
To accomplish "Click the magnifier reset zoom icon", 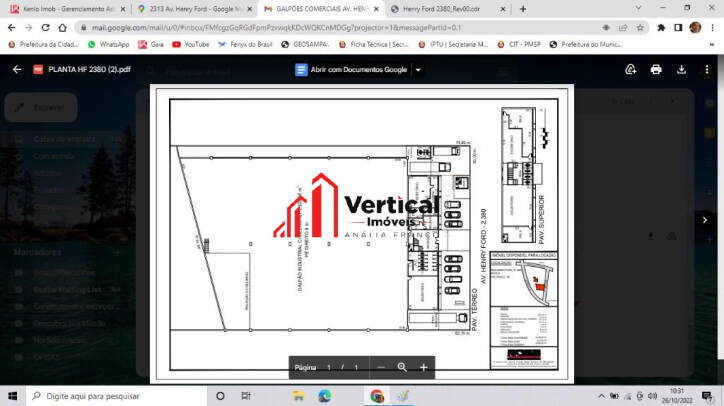I will tap(402, 367).
